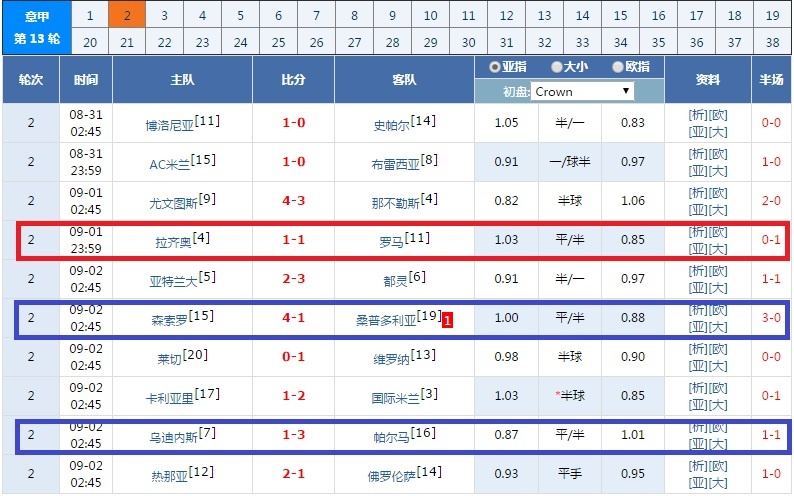Open [欧] odds for 卡利亚里 match
Screen dimensions: 794x496
pyautogui.click(x=718, y=388)
